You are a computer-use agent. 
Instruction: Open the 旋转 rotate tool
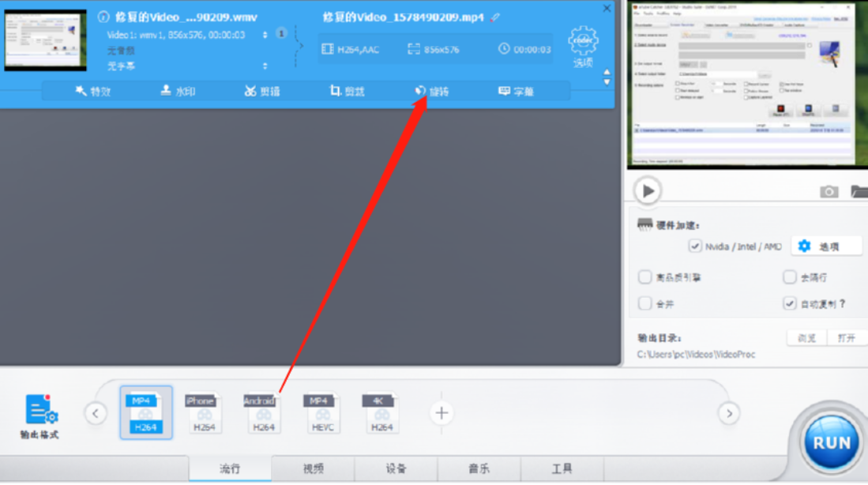[x=432, y=92]
